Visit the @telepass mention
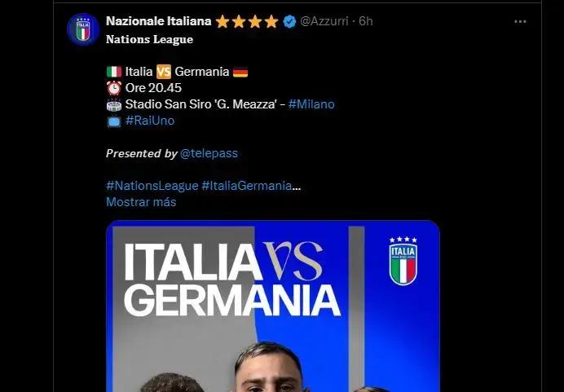564x392 pixels. coord(209,153)
